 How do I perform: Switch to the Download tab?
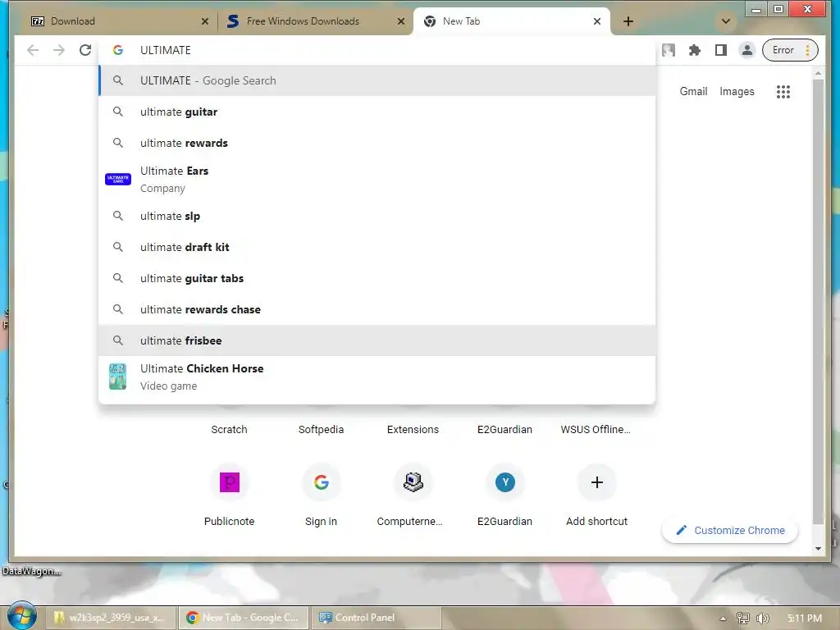tap(118, 21)
